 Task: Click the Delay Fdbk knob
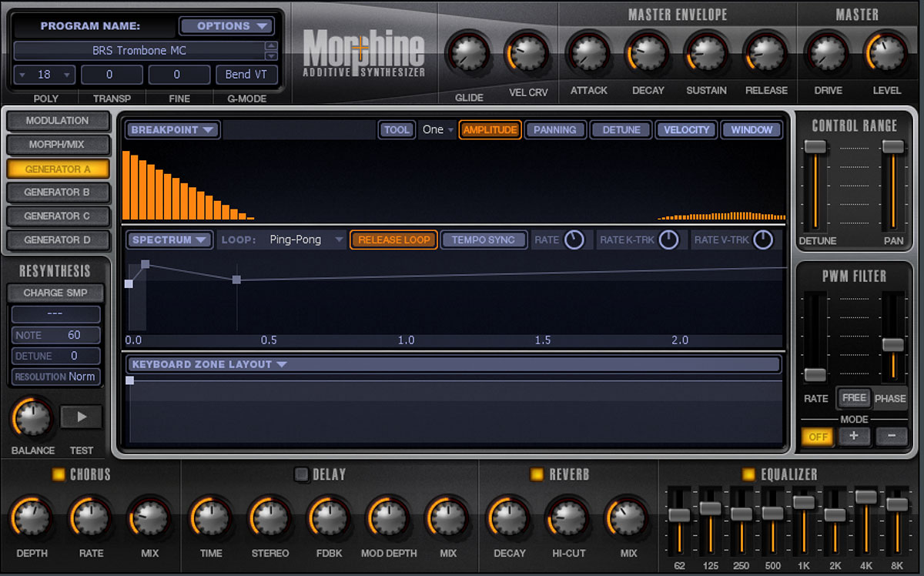(x=329, y=518)
